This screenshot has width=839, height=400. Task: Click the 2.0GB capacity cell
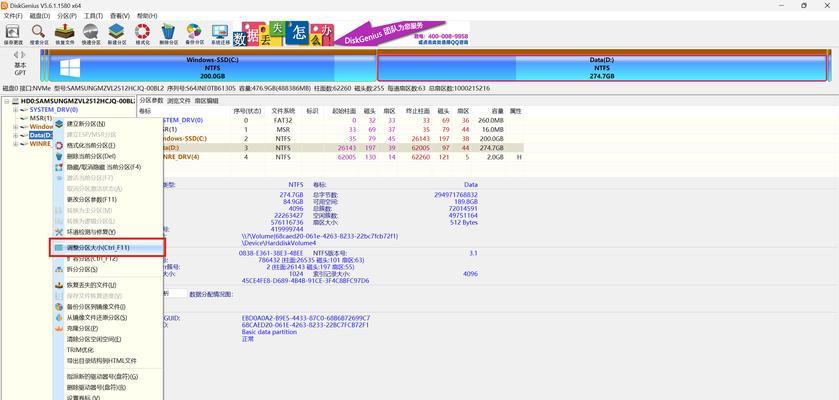(495, 157)
